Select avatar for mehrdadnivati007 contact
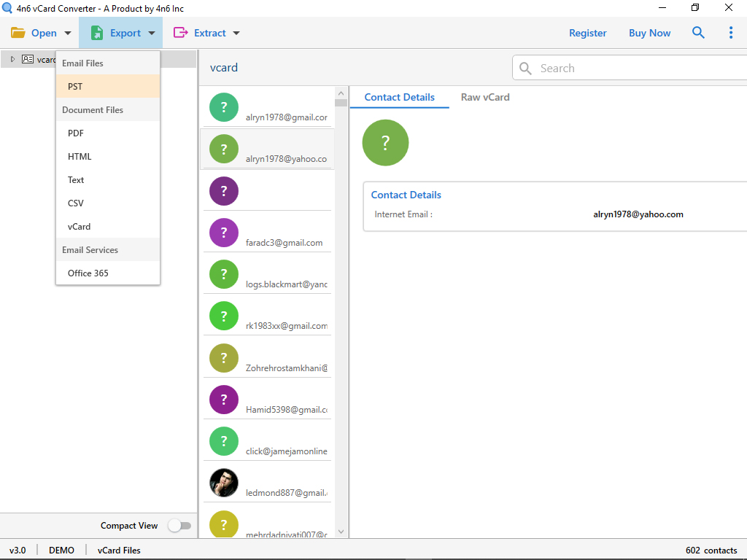 (x=224, y=524)
